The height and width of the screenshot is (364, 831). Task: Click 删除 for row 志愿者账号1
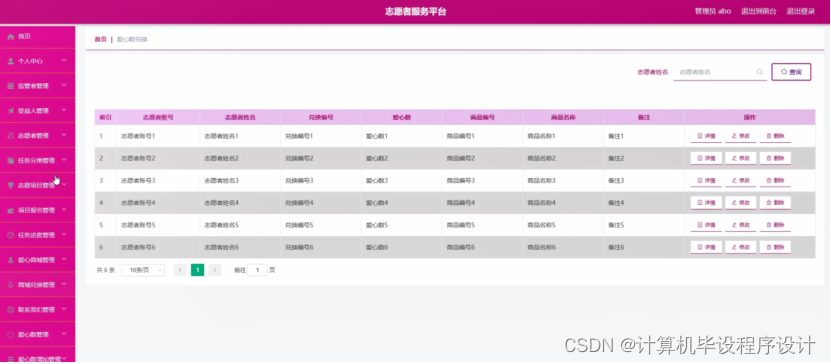tap(775, 136)
